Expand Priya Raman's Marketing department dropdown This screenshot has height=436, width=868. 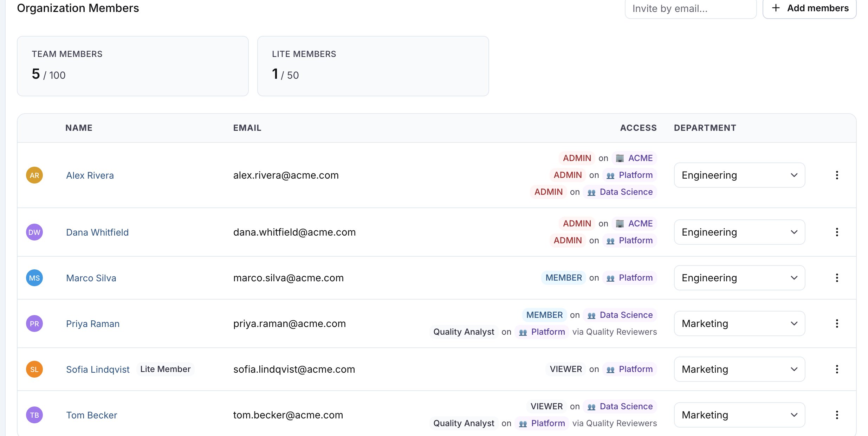(739, 323)
